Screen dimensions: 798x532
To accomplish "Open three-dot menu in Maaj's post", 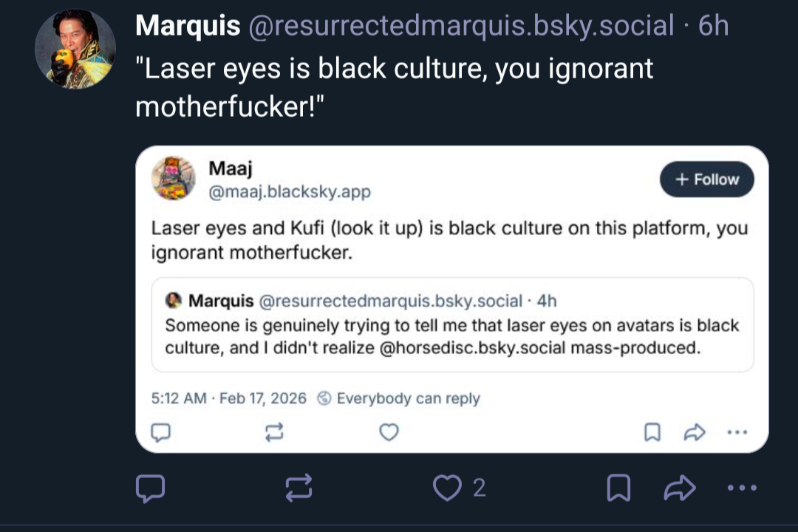I will (737, 432).
